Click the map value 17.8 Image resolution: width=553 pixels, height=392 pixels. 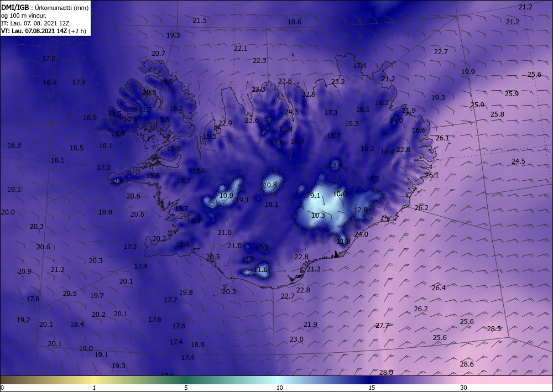pyautogui.click(x=33, y=299)
